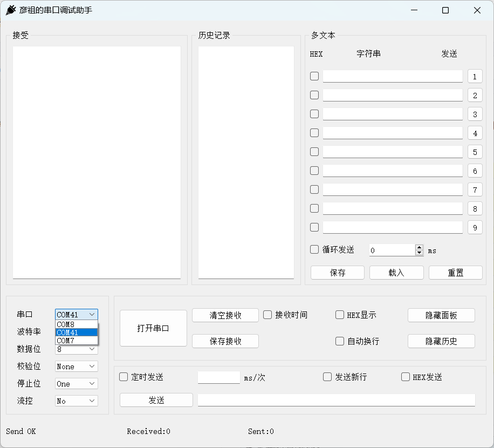Tick HEX checkbox for row 5
This screenshot has height=448, width=494.
click(x=314, y=152)
